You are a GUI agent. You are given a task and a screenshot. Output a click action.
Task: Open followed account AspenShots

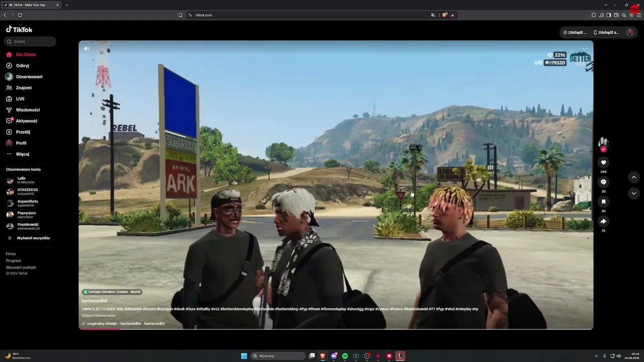[x=22, y=203]
